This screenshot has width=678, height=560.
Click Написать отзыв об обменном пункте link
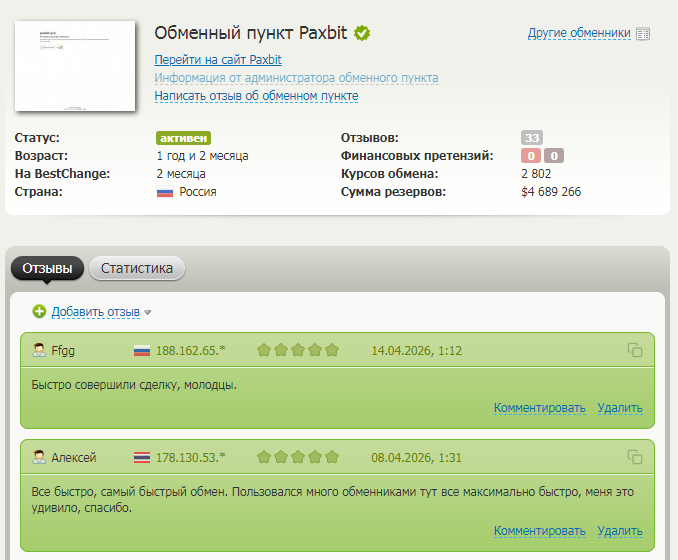click(256, 96)
